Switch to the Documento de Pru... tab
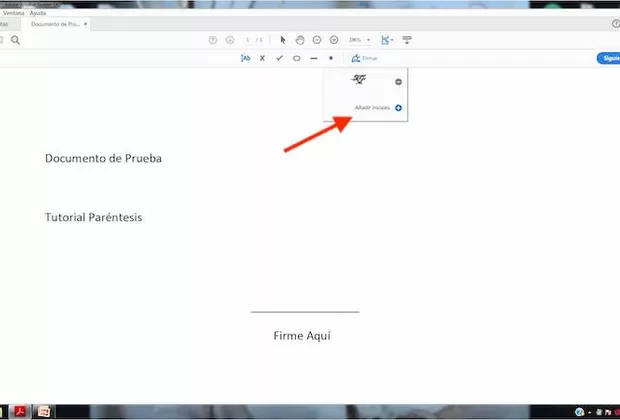 pos(55,24)
